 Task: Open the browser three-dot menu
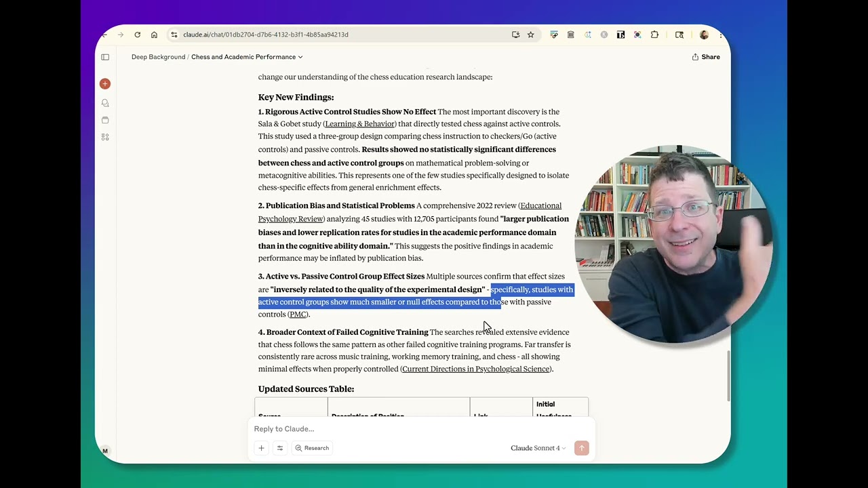(720, 35)
